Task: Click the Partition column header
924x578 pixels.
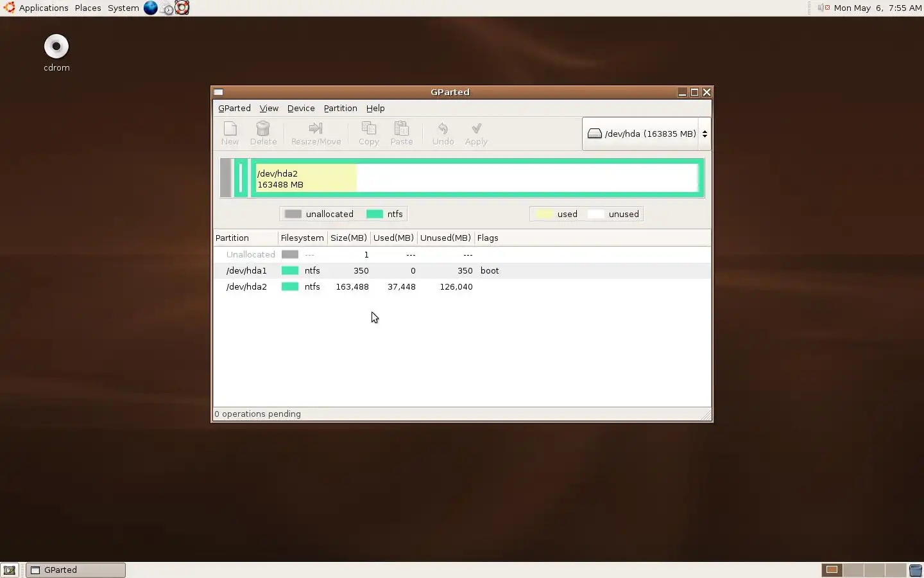Action: [x=245, y=238]
